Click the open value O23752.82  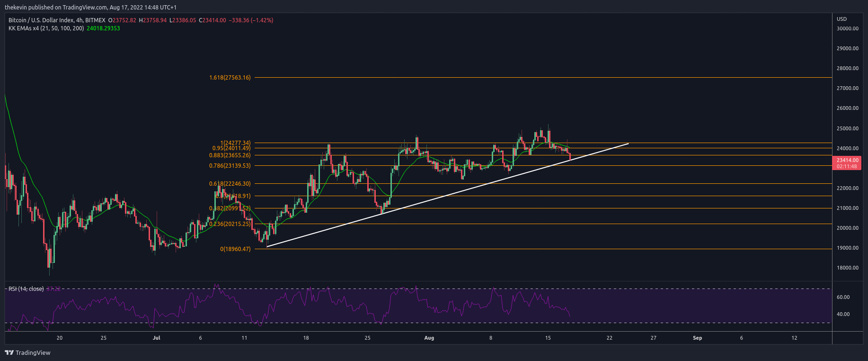coord(122,20)
